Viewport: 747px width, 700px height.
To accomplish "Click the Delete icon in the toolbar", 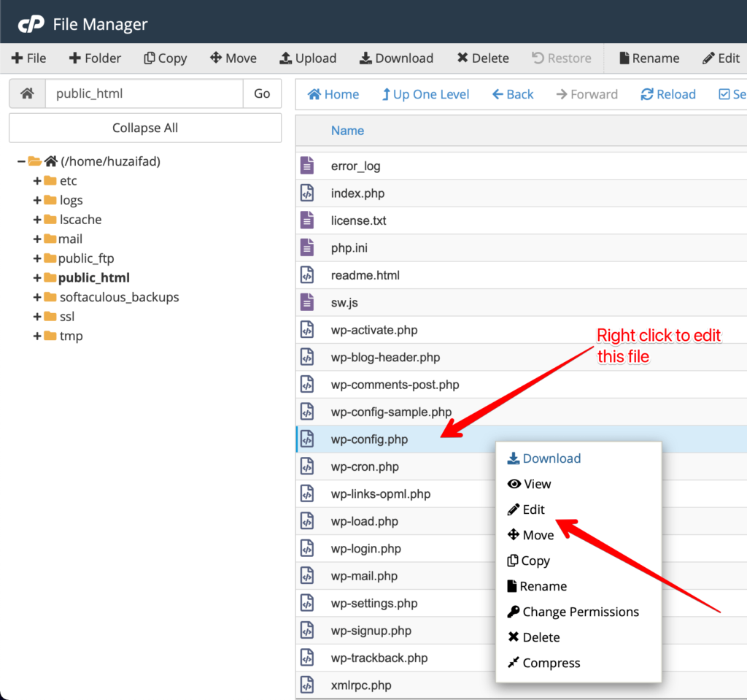I will (x=482, y=58).
